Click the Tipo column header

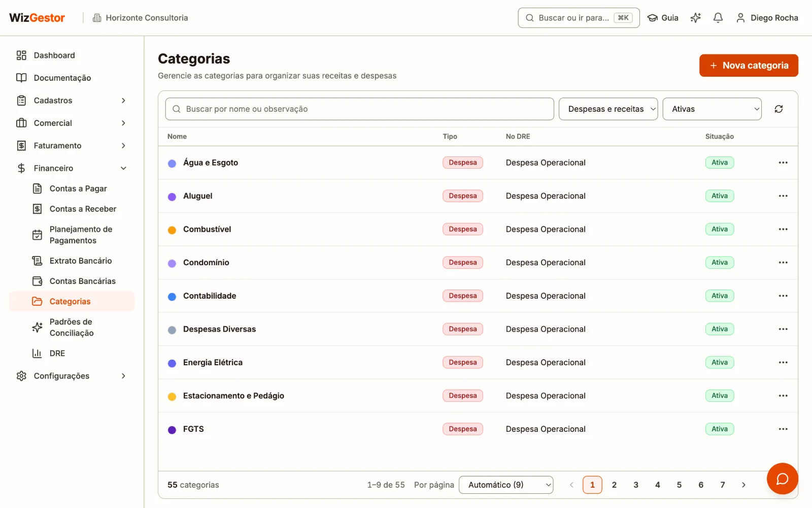coord(450,136)
